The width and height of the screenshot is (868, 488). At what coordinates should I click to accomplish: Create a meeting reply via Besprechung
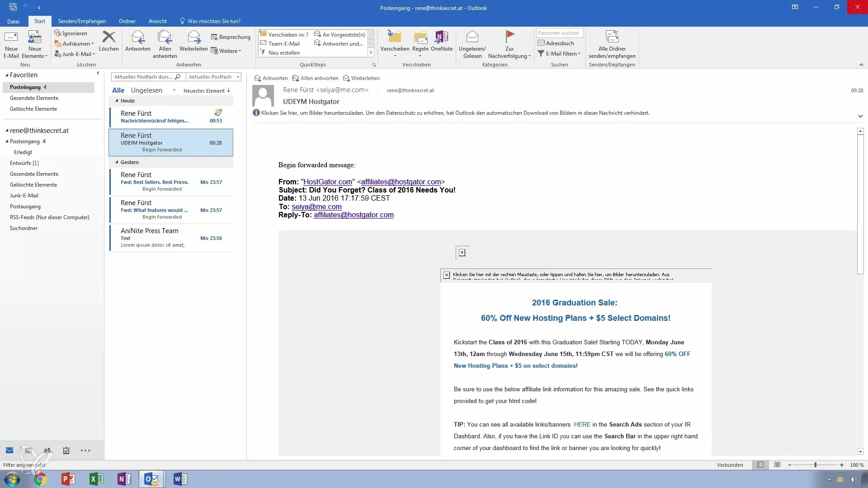230,37
